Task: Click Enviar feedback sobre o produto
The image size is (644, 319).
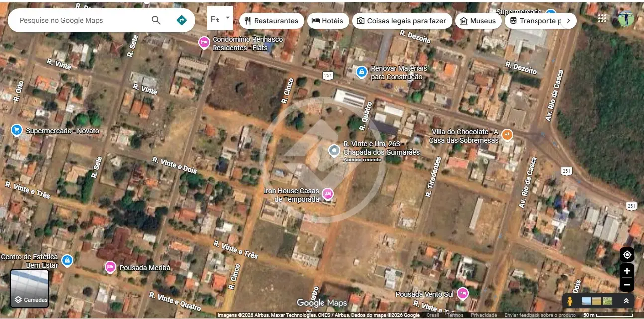Action: 540,315
